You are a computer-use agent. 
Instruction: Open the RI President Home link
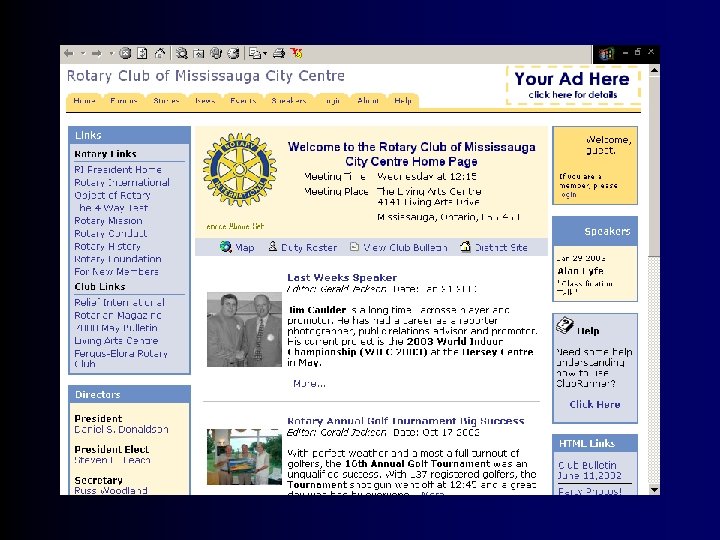point(118,169)
